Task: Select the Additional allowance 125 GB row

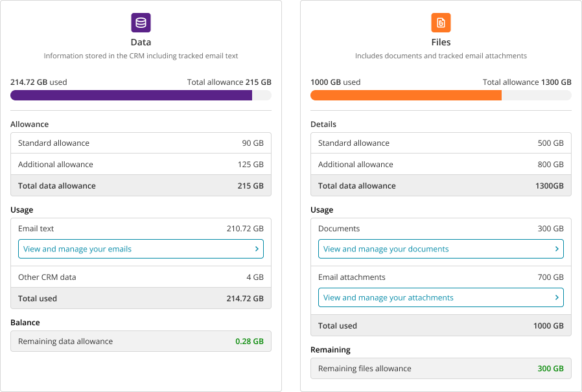Action: (x=141, y=165)
